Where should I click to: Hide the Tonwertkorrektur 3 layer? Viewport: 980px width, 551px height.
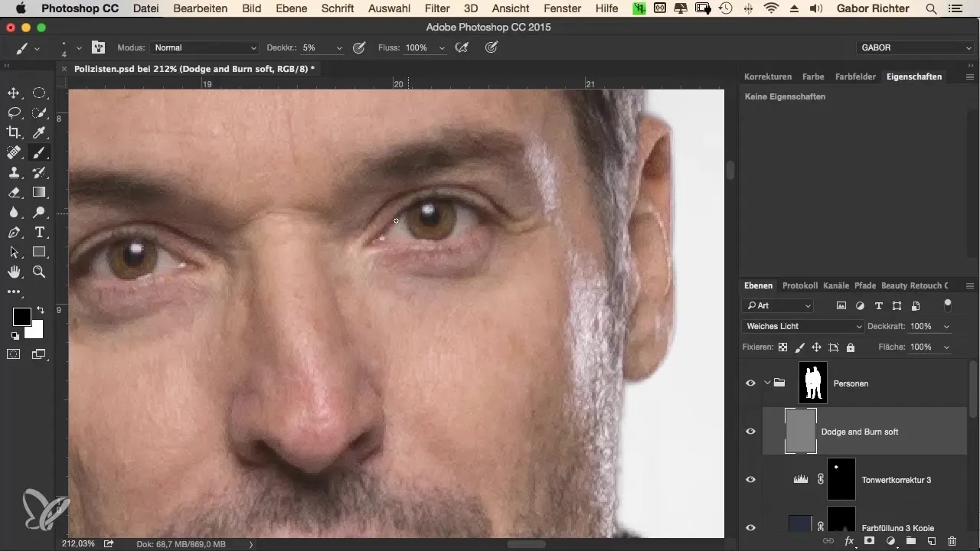(x=750, y=480)
